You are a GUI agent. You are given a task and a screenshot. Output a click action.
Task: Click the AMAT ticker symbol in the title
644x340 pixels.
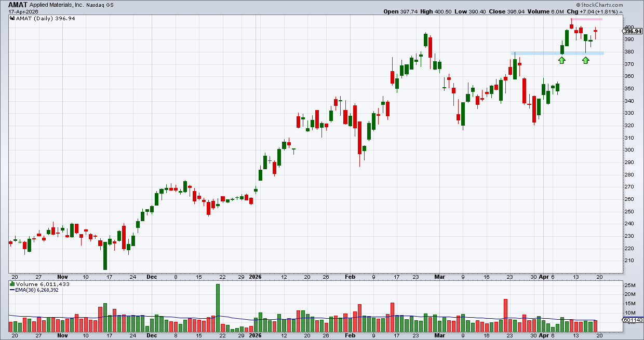19,4
